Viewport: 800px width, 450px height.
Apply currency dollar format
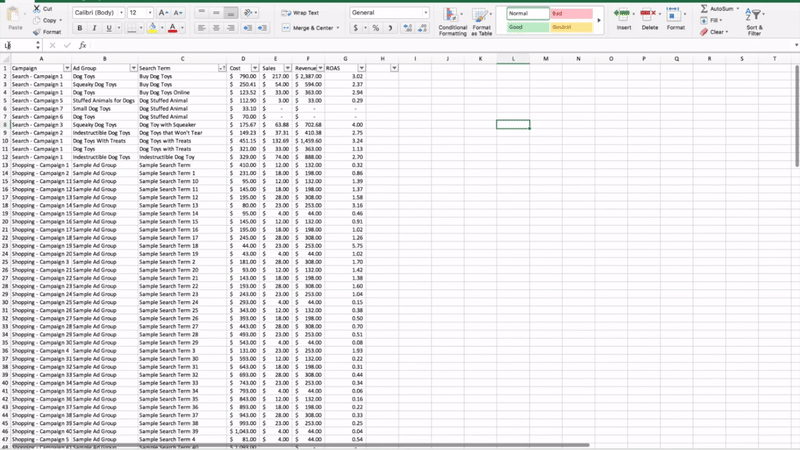356,28
